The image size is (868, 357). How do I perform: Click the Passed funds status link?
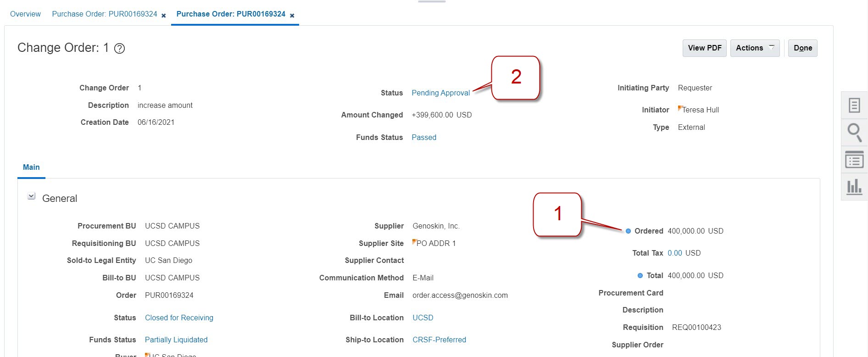pyautogui.click(x=423, y=138)
